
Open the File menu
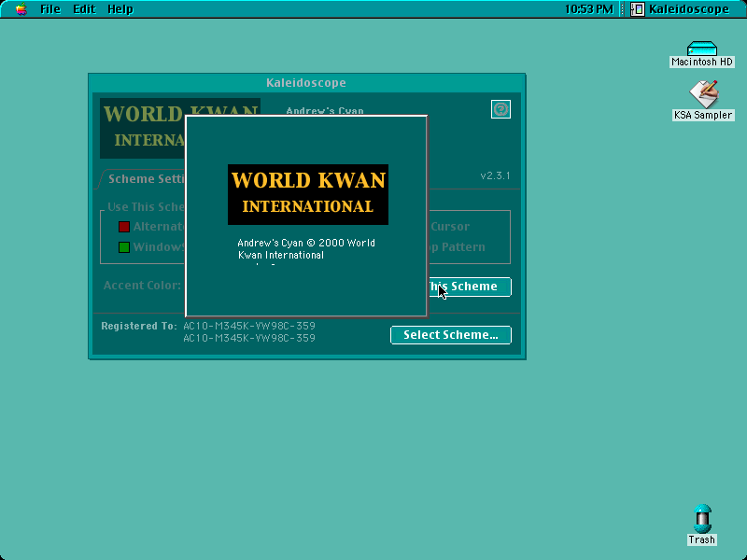coord(50,9)
